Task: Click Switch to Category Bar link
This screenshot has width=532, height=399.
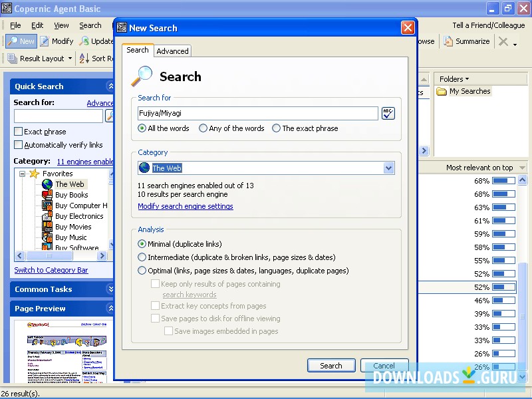Action: pos(51,270)
